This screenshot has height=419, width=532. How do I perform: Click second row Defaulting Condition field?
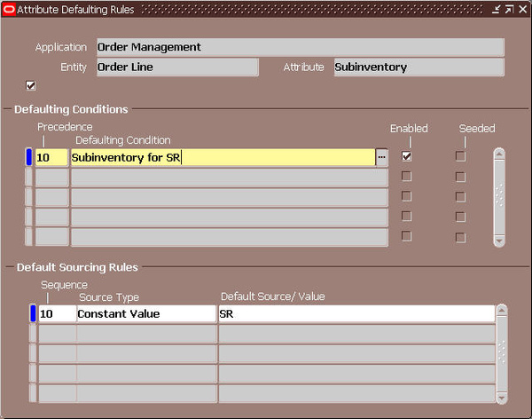click(229, 178)
